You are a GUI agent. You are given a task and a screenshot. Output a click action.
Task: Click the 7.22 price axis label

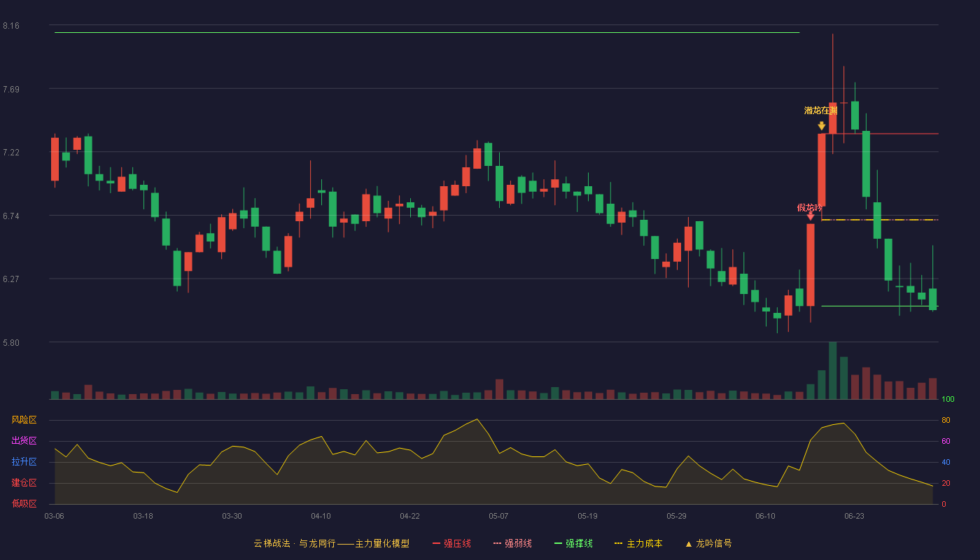pos(11,153)
